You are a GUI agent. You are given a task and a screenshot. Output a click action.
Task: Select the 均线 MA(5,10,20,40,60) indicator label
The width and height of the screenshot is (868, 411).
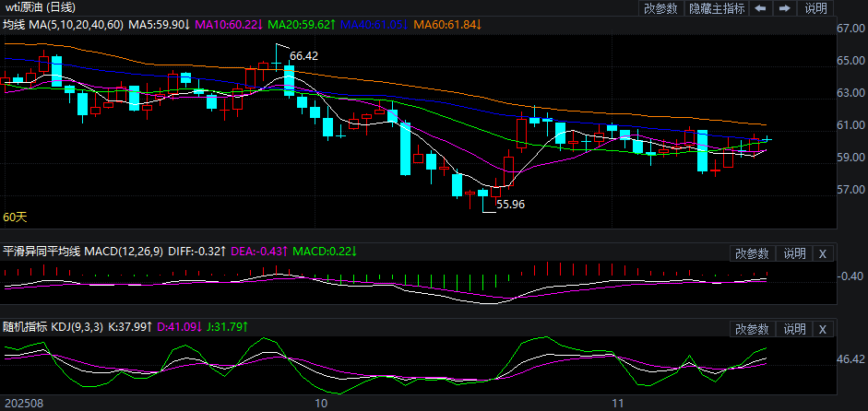62,24
